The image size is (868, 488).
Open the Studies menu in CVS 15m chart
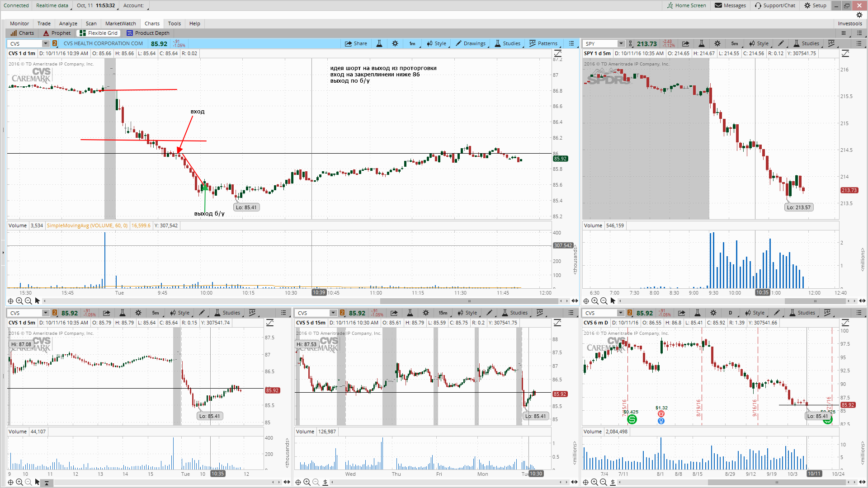[515, 313]
